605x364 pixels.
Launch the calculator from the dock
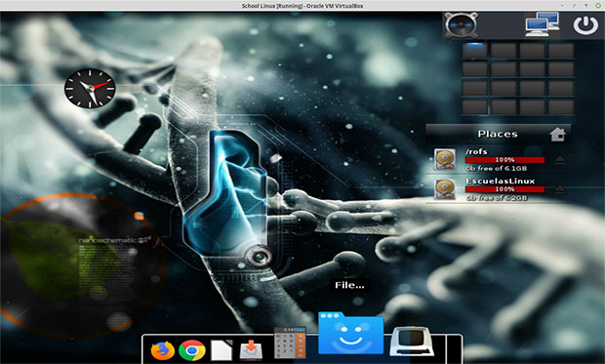(290, 343)
